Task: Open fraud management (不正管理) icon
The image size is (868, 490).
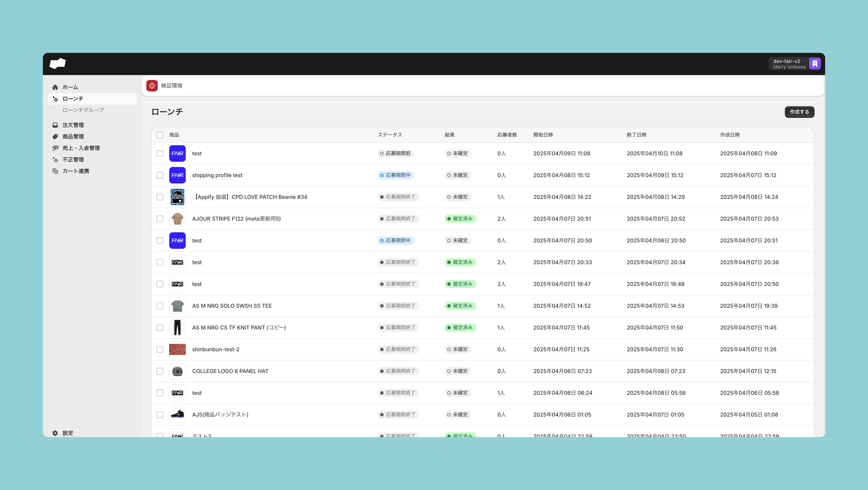Action: coord(55,160)
